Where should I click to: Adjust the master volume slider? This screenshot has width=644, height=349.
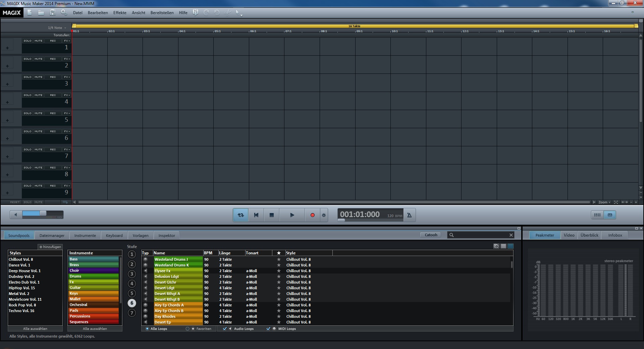[x=43, y=213]
